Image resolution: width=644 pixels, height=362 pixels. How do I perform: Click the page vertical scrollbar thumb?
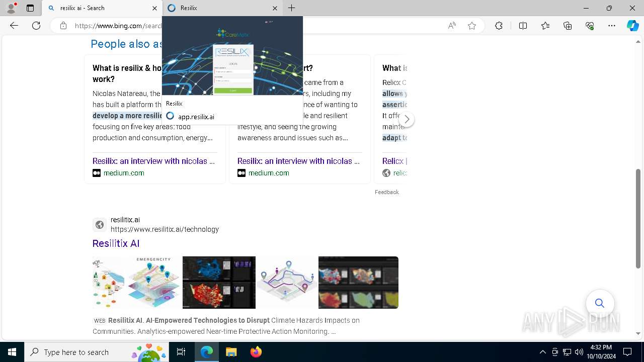[638, 219]
